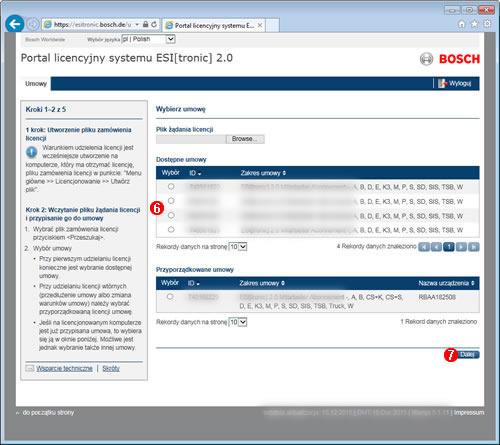Sort available contracts by Zakres umowy
The width and height of the screenshot is (500, 445).
coord(263,173)
